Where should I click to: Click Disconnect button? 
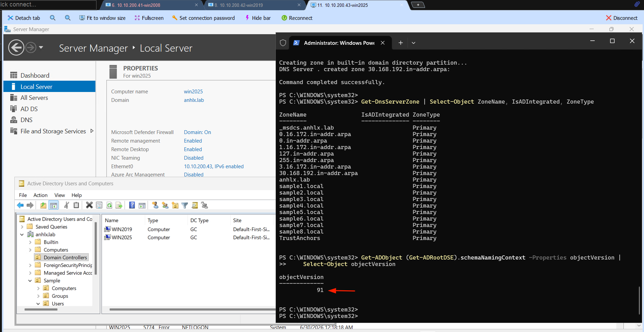pos(621,18)
